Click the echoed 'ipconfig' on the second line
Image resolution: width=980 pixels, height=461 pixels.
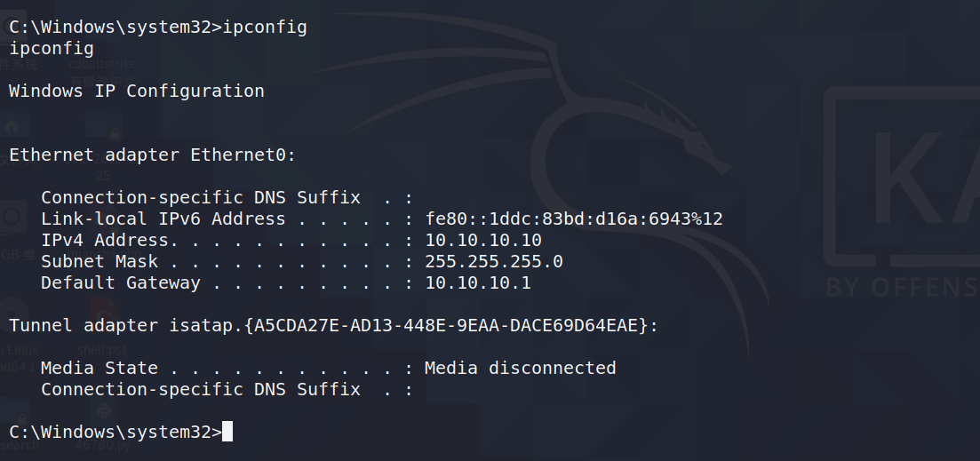point(52,49)
